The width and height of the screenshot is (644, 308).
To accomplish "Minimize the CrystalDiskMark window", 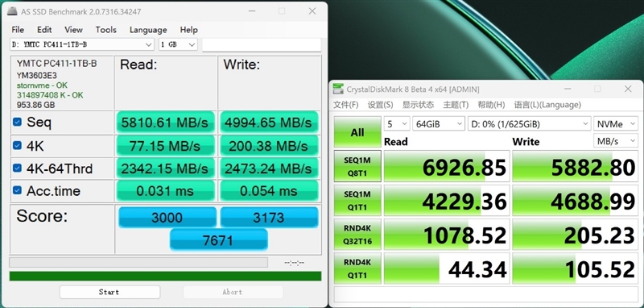I will click(568, 89).
